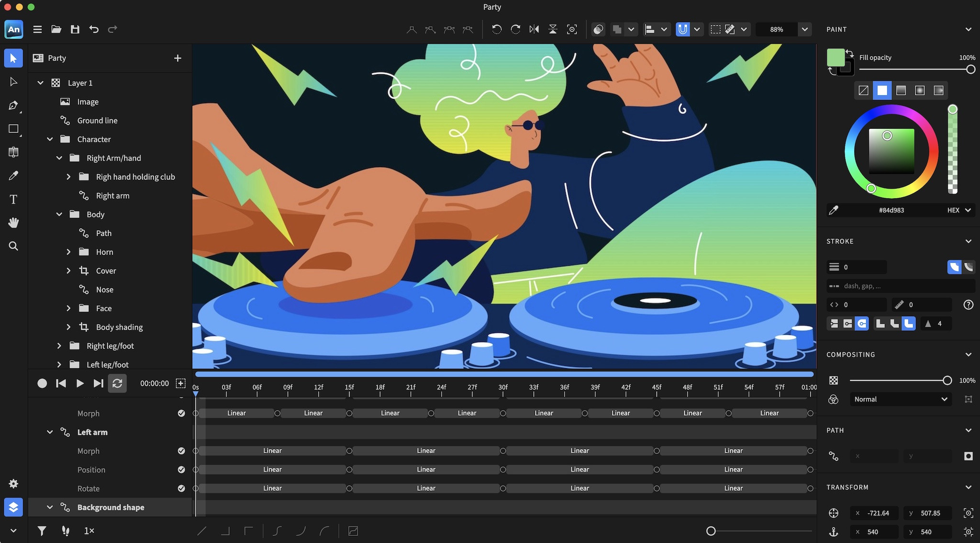Screen dimensions: 980x543
Task: Select the Pen tool
Action: click(x=13, y=105)
